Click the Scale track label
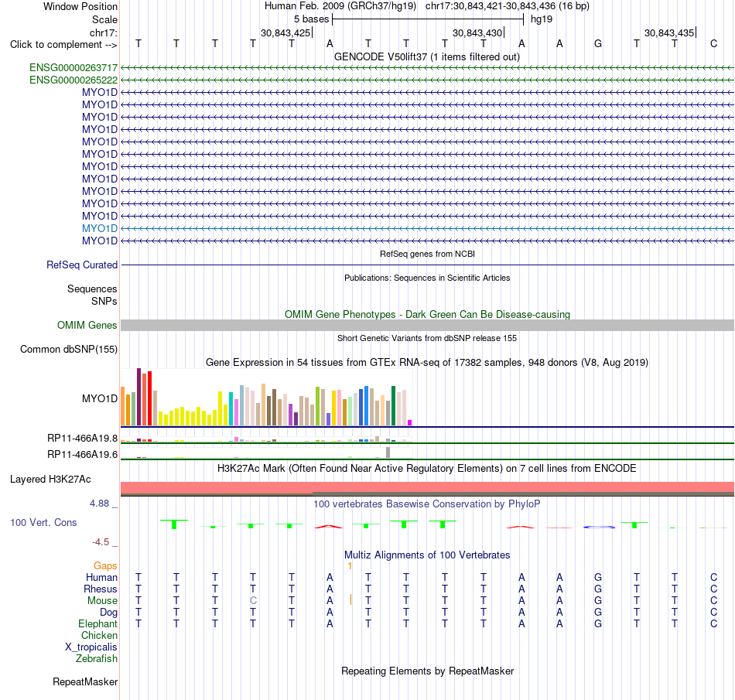Image resolution: width=735 pixels, height=700 pixels. [104, 19]
